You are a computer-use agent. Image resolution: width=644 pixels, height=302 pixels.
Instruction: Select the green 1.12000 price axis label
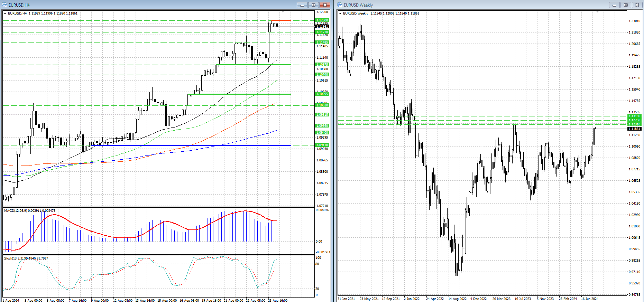[322, 20]
